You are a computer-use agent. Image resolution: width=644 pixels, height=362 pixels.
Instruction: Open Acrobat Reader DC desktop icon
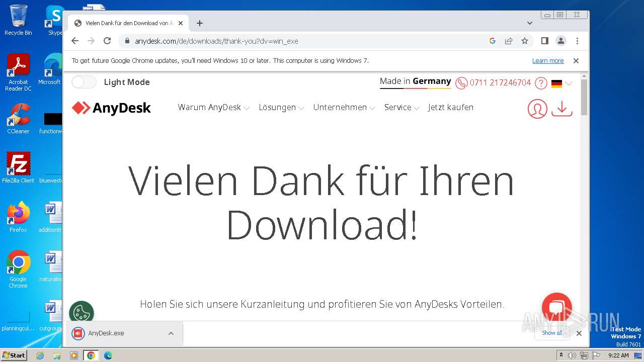point(18,72)
